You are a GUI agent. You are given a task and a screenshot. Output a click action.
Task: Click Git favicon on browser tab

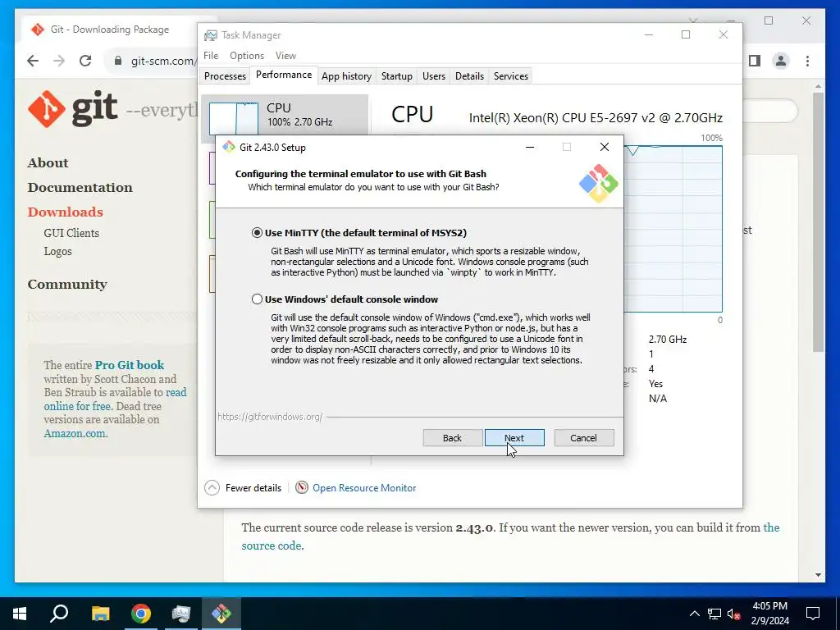38,30
